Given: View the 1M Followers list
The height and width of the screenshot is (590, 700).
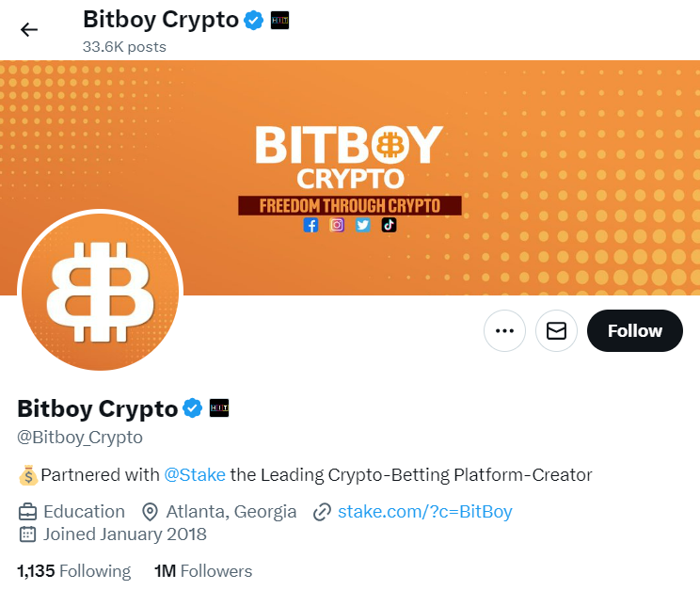Looking at the screenshot, I should (203, 571).
